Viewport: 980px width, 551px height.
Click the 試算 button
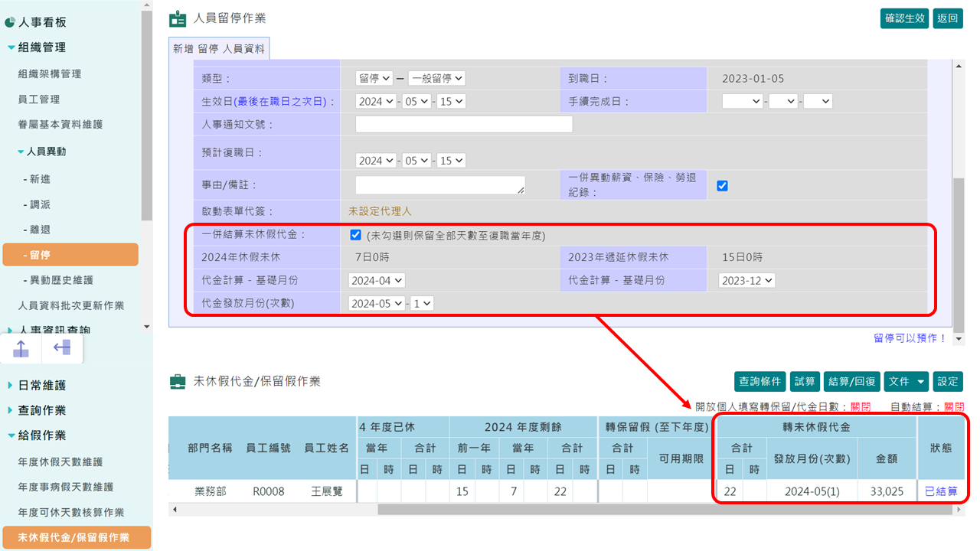pos(805,380)
